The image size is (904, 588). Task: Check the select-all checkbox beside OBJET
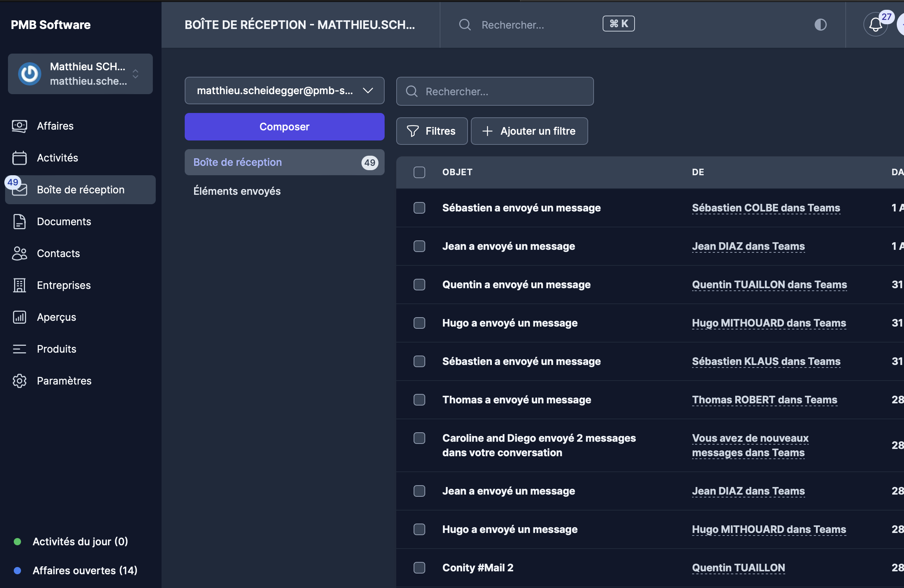419,172
